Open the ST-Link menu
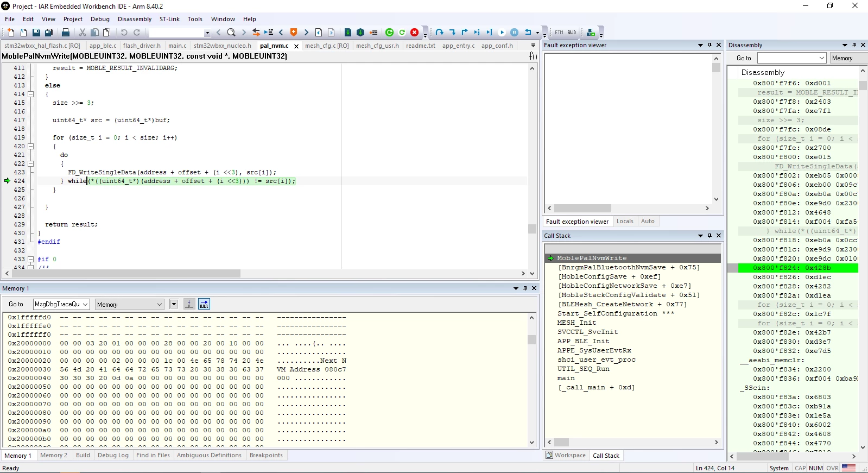The width and height of the screenshot is (868, 473). click(x=169, y=19)
